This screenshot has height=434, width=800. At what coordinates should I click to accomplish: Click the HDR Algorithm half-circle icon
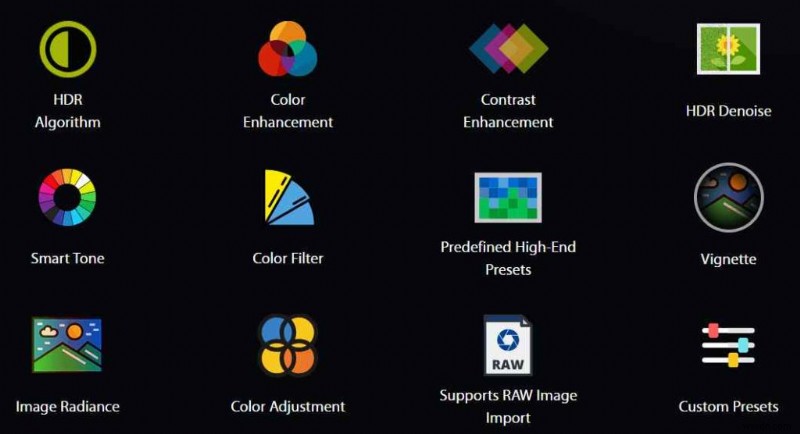(x=68, y=49)
